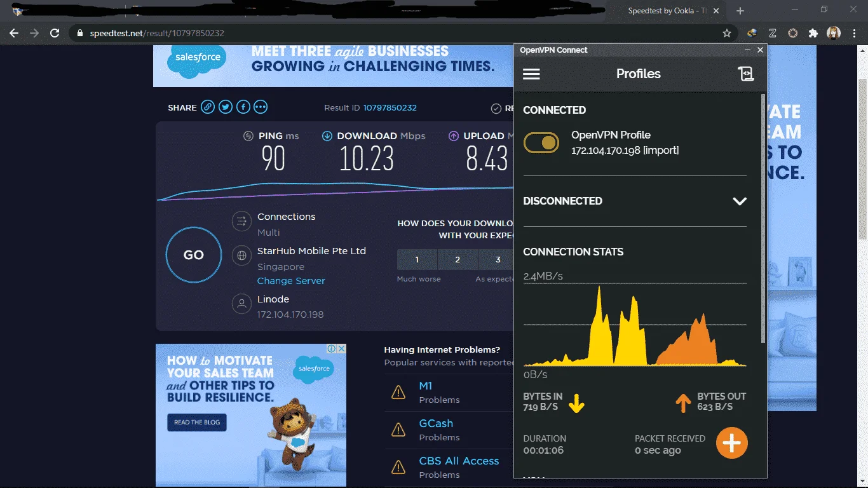Open the M1 problems link

pyautogui.click(x=426, y=386)
